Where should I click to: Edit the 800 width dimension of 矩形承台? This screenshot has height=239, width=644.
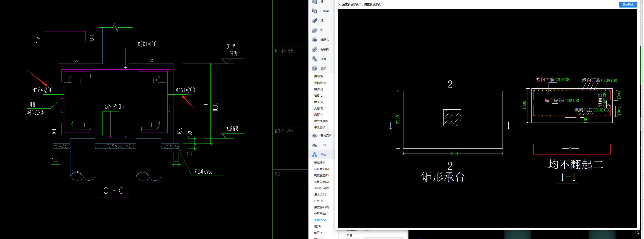pos(454,154)
